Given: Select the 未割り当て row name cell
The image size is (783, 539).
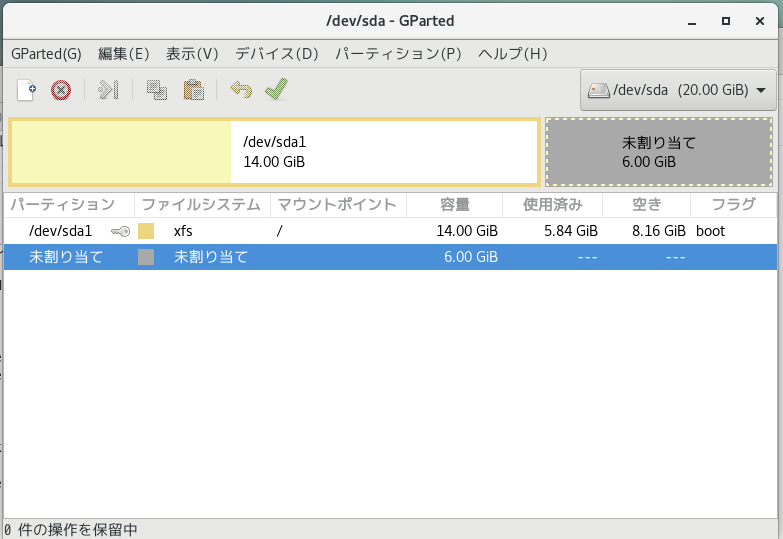Looking at the screenshot, I should [x=66, y=257].
